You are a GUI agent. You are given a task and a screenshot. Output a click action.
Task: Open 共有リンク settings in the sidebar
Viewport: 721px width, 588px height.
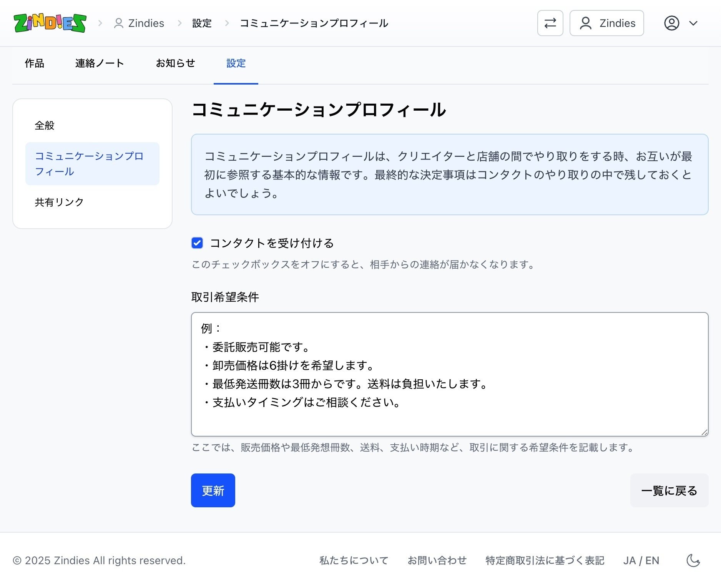[x=58, y=202]
